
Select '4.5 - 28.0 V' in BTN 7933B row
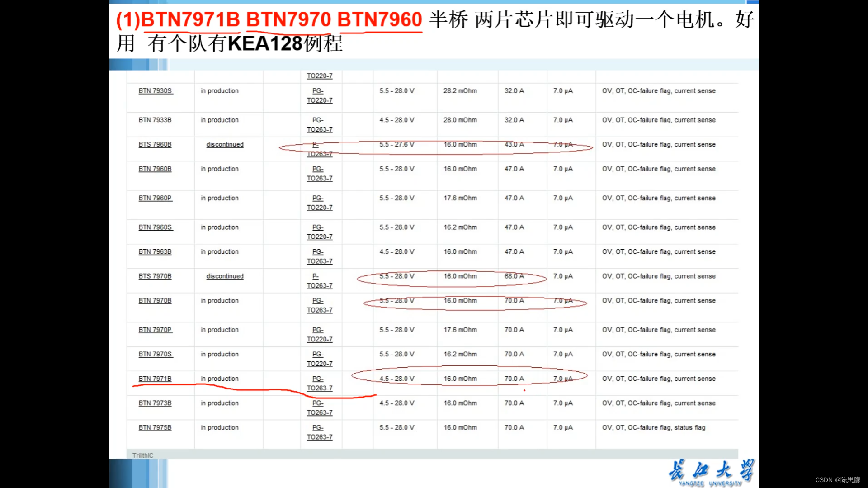pos(397,120)
